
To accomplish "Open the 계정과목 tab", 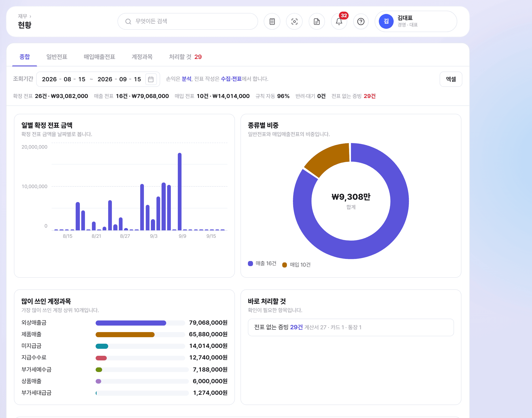I will tap(142, 57).
